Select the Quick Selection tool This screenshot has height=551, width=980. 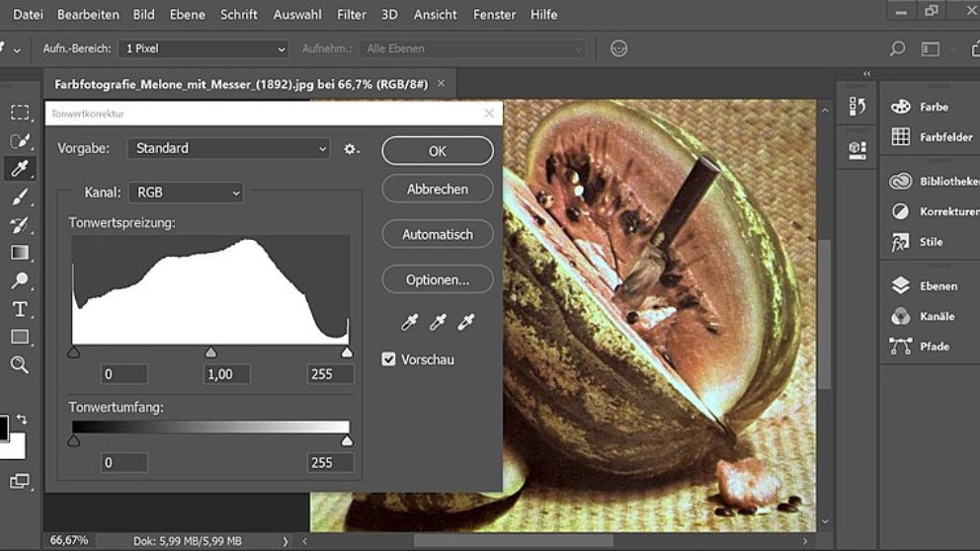tap(20, 140)
